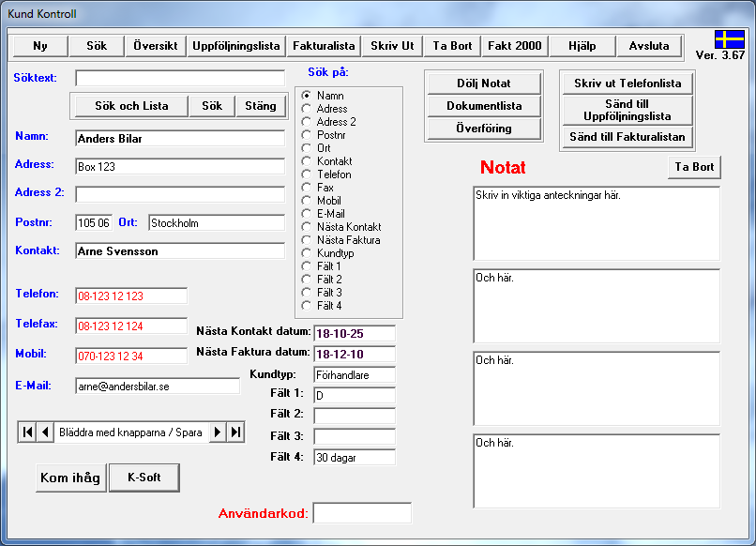
Task: Click the Mobil number field
Action: pos(131,356)
